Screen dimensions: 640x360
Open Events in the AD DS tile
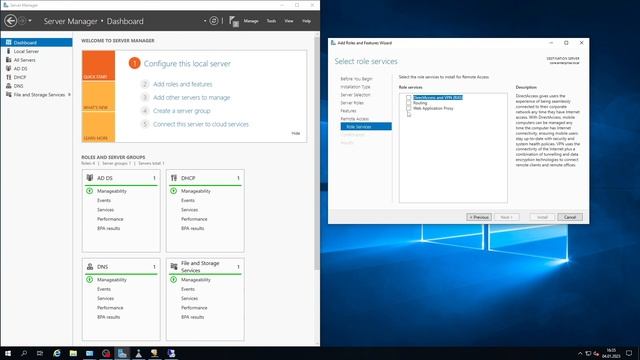[104, 200]
